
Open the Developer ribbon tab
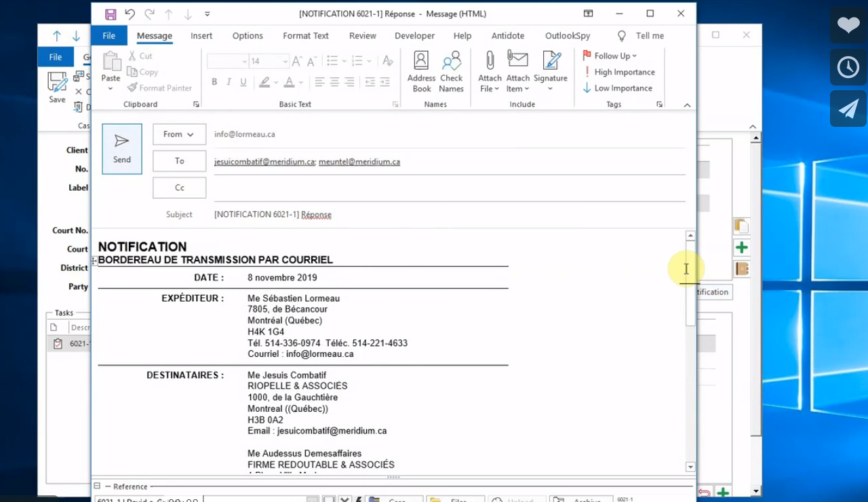point(414,36)
